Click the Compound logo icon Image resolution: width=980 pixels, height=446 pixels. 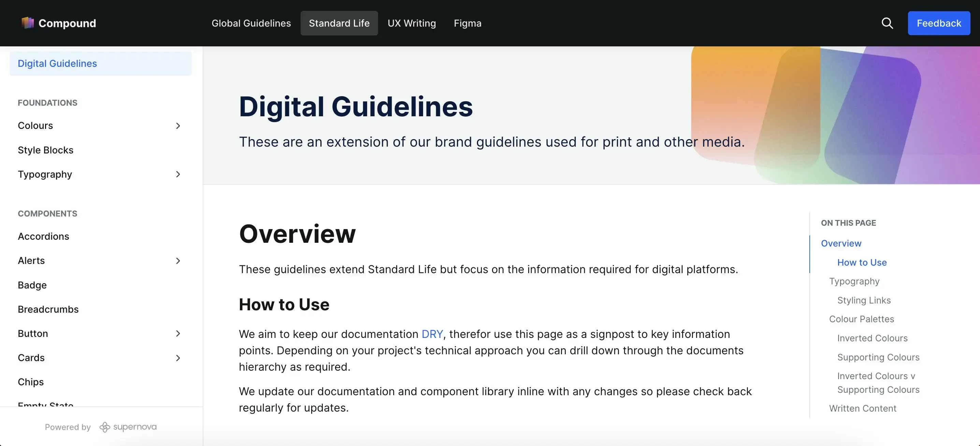coord(28,23)
